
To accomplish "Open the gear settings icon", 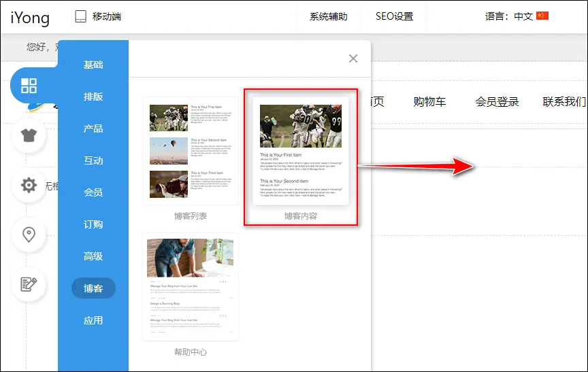I will 29,185.
